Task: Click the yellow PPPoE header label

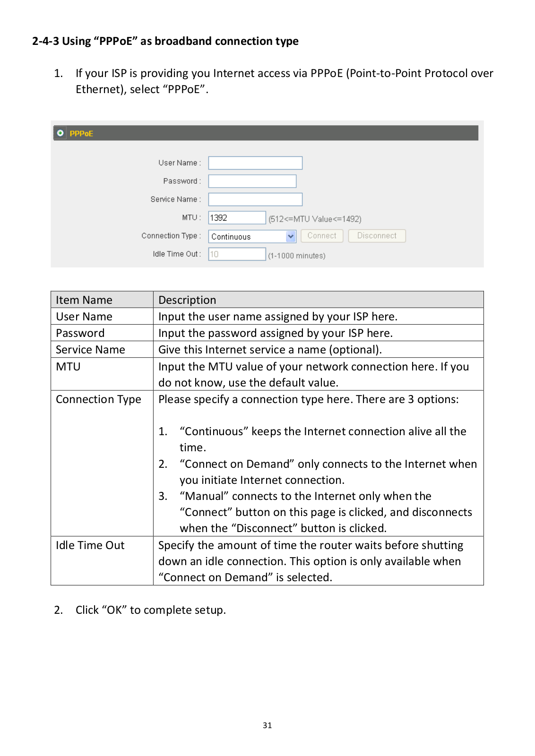Action: [81, 133]
